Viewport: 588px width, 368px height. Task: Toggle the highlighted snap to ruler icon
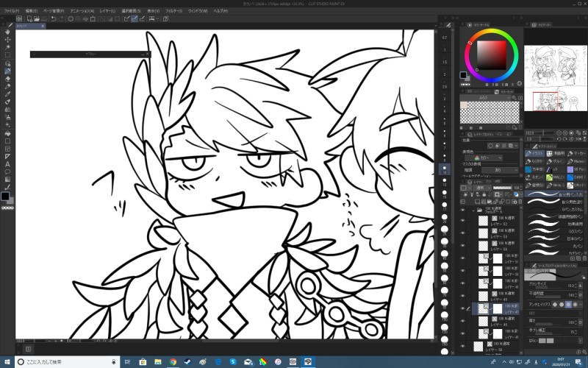(135, 18)
